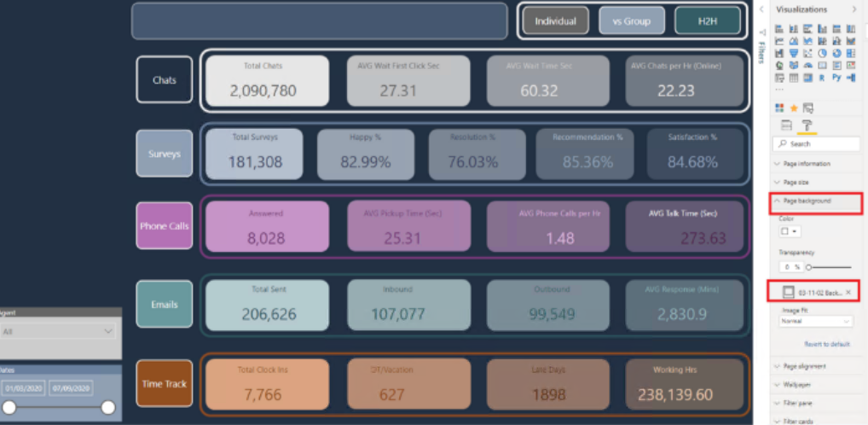The width and height of the screenshot is (868, 425).
Task: Click the H2H button
Action: 708,21
